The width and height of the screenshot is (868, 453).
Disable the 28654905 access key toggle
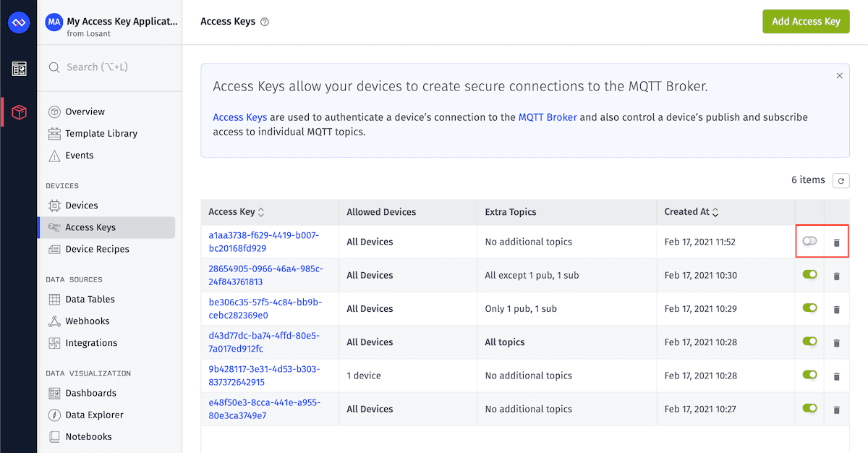[809, 274]
